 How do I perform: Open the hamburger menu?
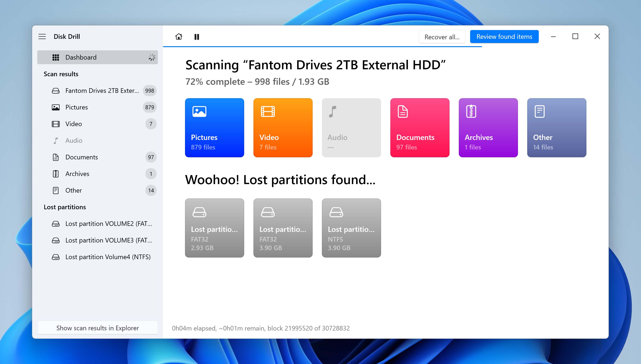pos(42,36)
